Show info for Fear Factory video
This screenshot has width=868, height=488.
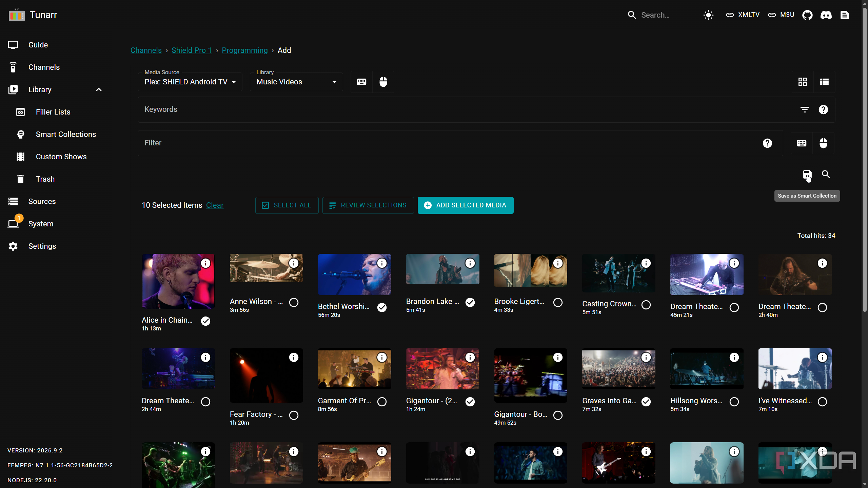tap(294, 357)
